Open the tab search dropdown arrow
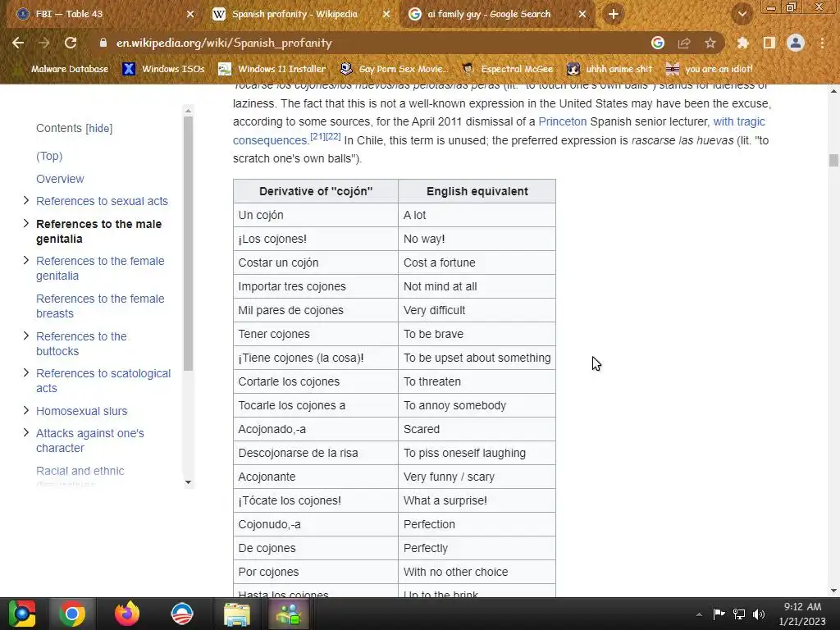This screenshot has width=840, height=630. pyautogui.click(x=742, y=15)
